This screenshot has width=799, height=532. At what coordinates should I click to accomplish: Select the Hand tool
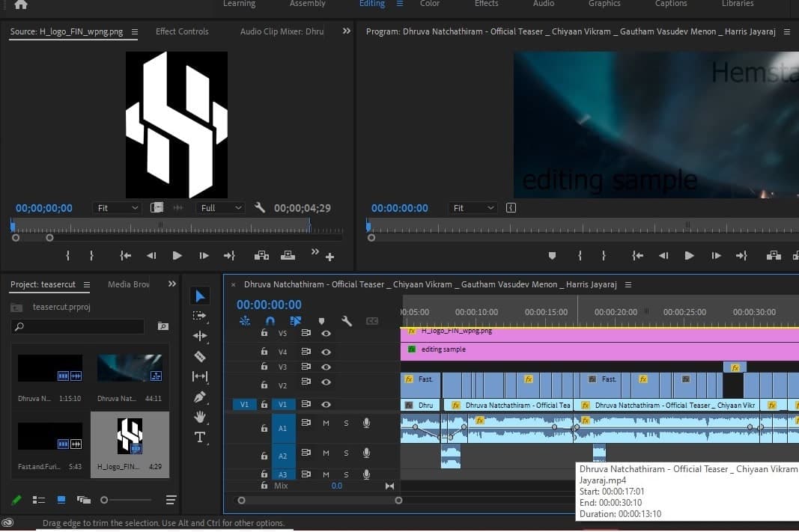coord(200,417)
